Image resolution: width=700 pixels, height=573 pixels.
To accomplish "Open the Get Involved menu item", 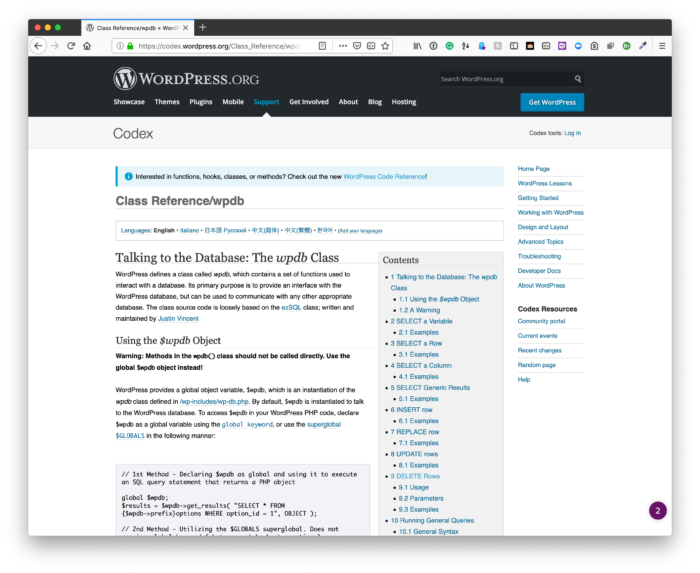I will tap(309, 102).
